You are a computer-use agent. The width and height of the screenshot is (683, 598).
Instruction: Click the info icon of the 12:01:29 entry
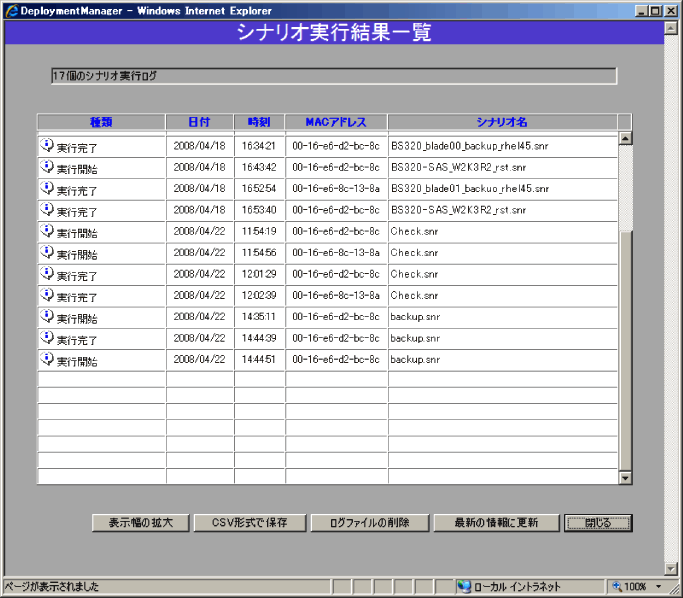pyautogui.click(x=47, y=273)
